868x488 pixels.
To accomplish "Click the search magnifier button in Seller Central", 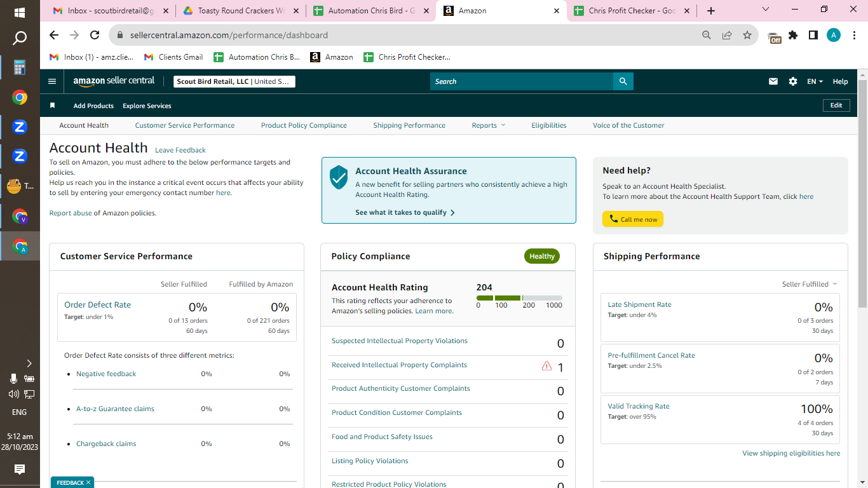I will (x=623, y=81).
